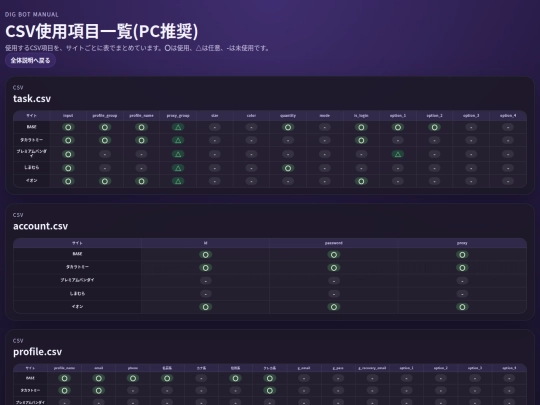Click the profile.csv section heading
540x405 pixels.
(38, 352)
